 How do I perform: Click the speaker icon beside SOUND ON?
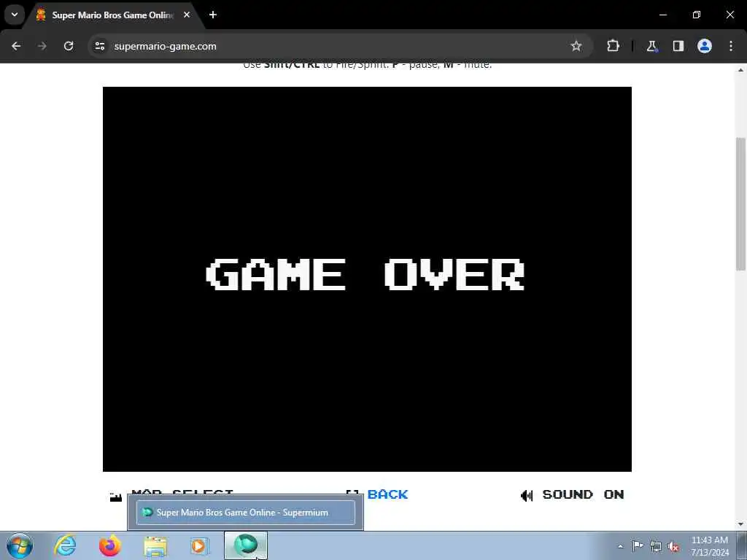coord(527,496)
